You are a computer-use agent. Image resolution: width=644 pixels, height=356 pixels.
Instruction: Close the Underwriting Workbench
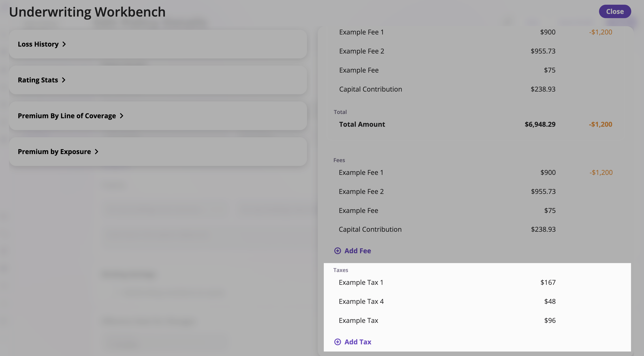click(x=614, y=11)
